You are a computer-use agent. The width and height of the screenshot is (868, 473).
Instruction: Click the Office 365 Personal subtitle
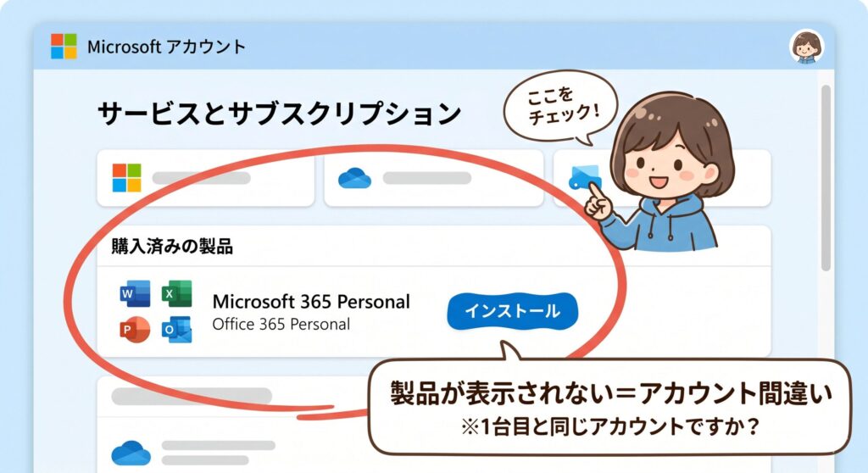[281, 324]
